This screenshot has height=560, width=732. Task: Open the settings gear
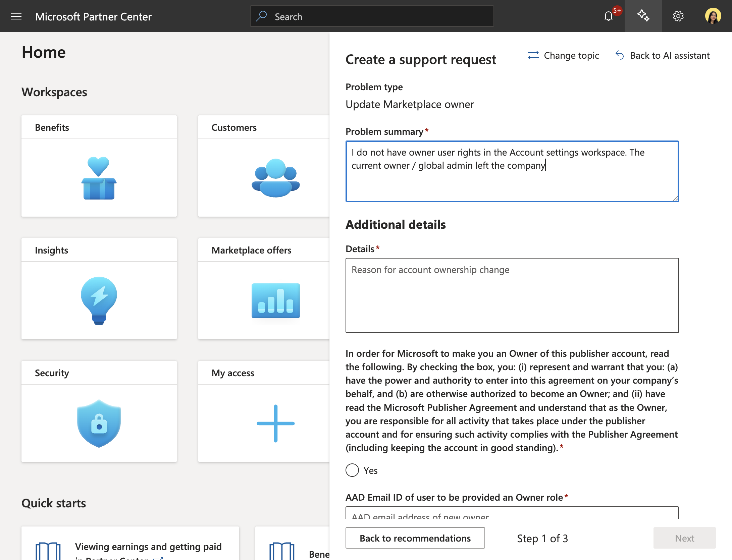click(x=678, y=16)
